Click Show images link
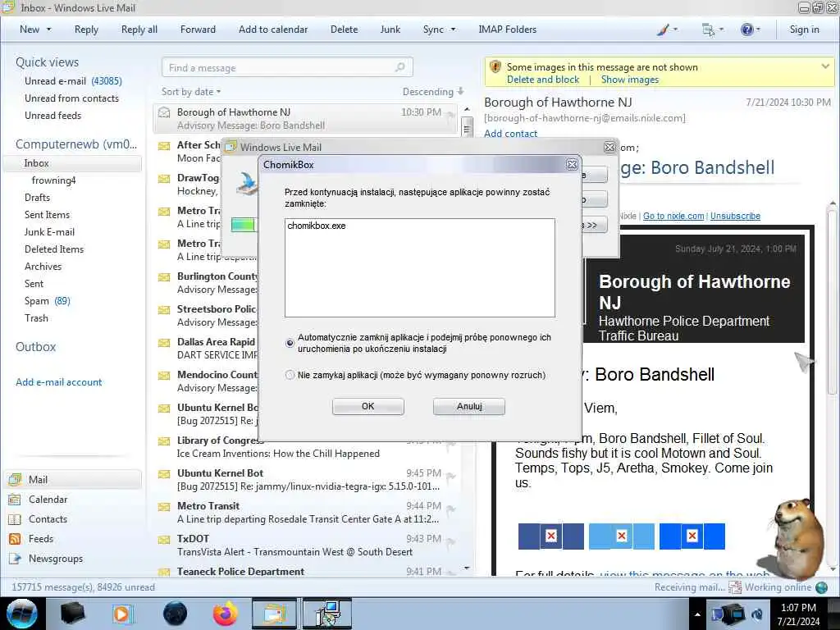This screenshot has height=630, width=840. coord(630,80)
